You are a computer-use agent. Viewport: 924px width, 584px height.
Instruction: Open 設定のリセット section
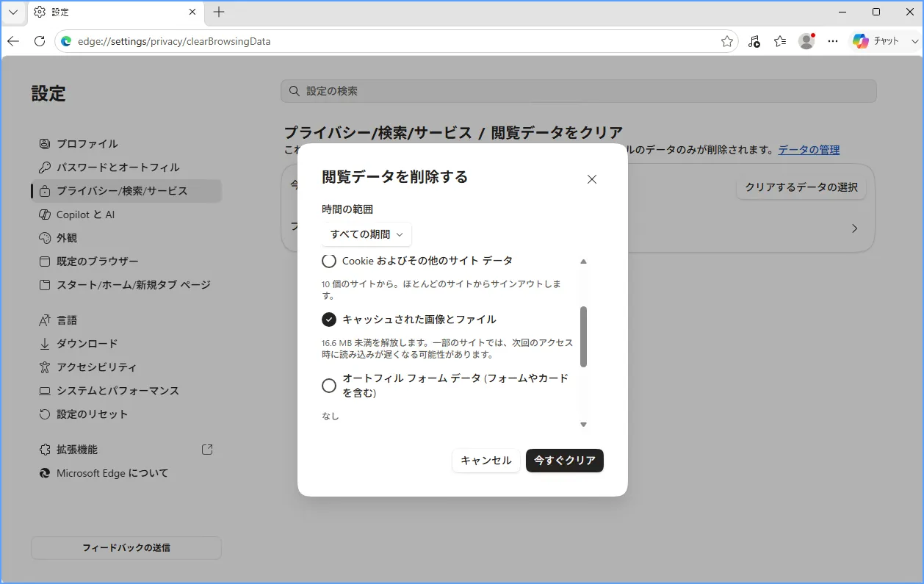point(126,414)
